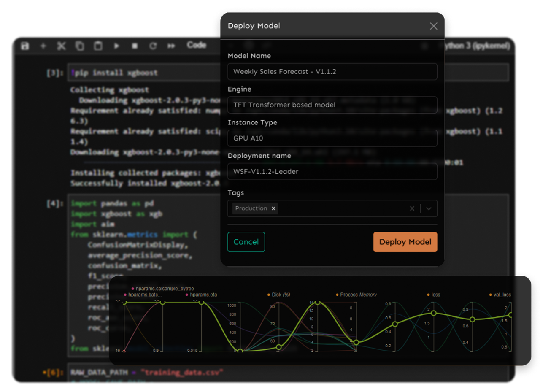The width and height of the screenshot is (551, 392).
Task: Copy the cell using the notebook toolbar icon
Action: pyautogui.click(x=79, y=46)
